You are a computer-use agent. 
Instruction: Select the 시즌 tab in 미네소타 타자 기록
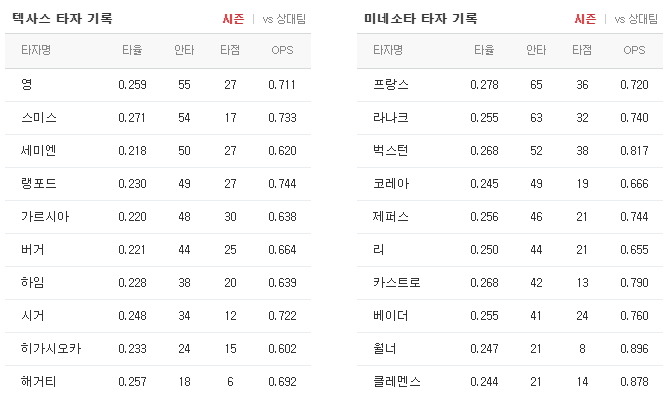tap(585, 19)
